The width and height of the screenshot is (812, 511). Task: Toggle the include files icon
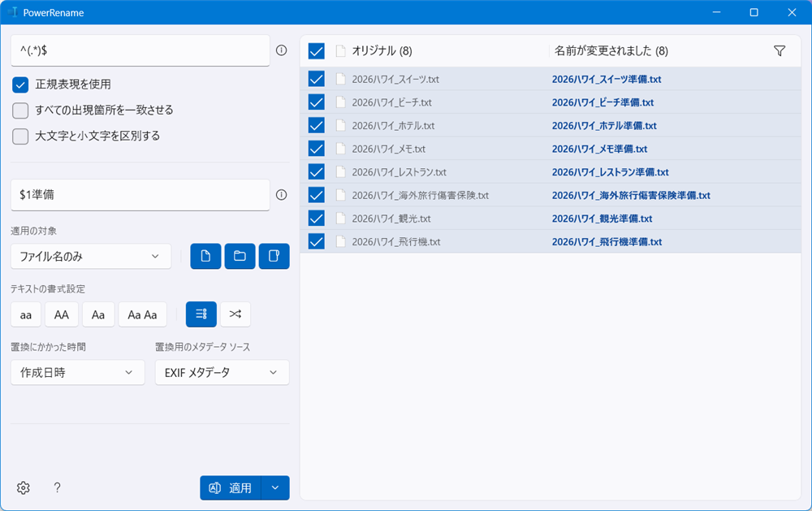pos(205,256)
